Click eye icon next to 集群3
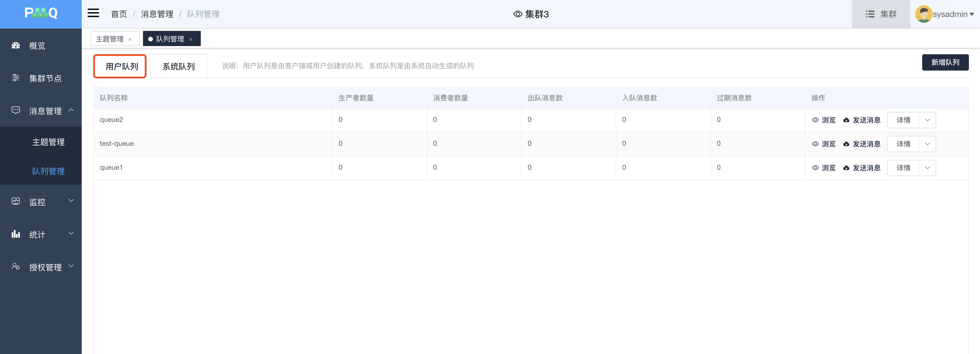This screenshot has height=354, width=980. tap(517, 14)
